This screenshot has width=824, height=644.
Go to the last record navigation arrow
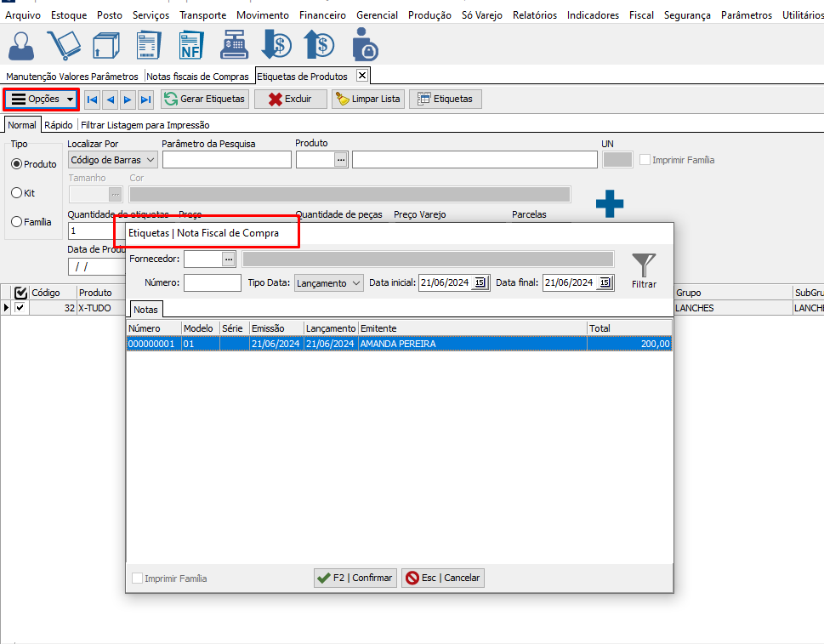(x=146, y=100)
